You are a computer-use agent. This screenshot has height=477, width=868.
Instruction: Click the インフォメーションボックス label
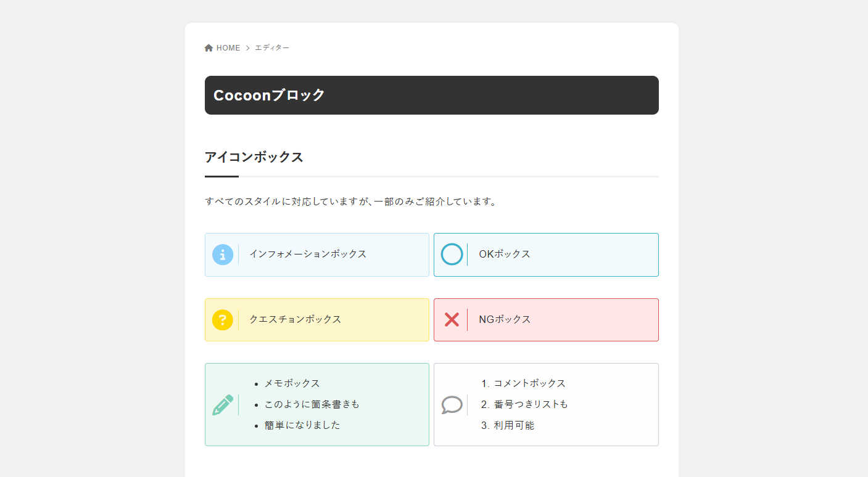[308, 254]
